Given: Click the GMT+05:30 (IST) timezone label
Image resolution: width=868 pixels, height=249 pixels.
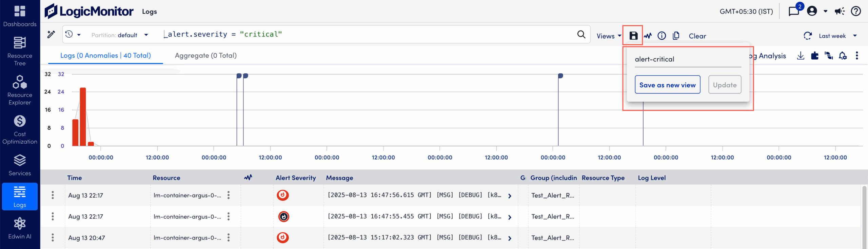Looking at the screenshot, I should pos(746,11).
